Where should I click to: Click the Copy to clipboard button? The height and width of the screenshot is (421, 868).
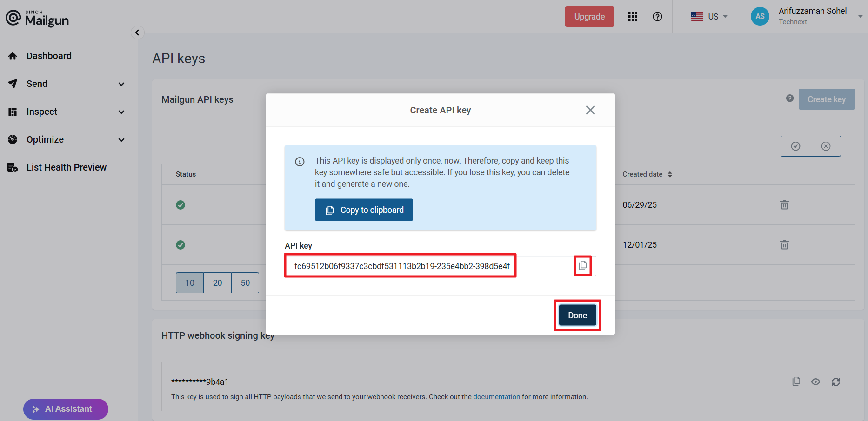(364, 210)
